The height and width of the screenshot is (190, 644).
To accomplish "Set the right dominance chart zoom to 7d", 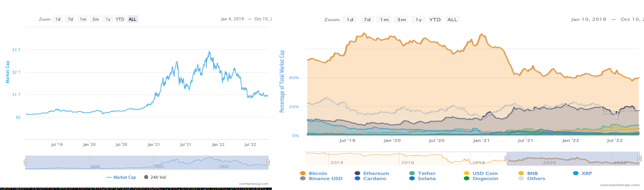I will coord(367,20).
